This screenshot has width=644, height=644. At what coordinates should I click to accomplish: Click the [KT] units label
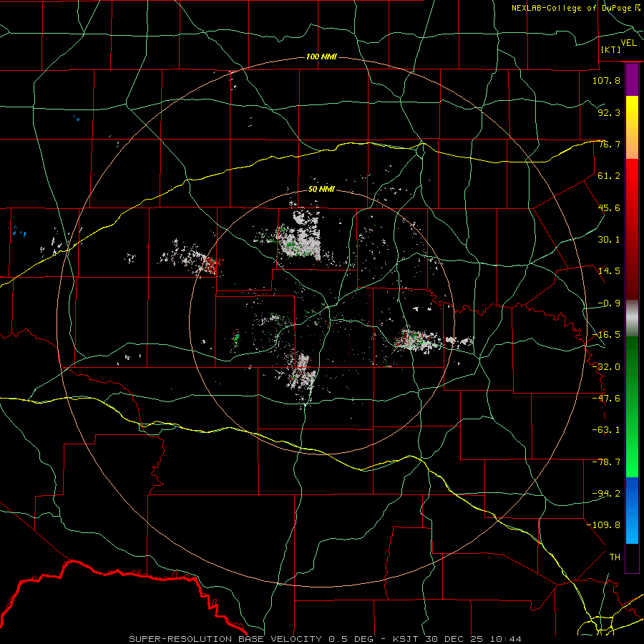611,49
